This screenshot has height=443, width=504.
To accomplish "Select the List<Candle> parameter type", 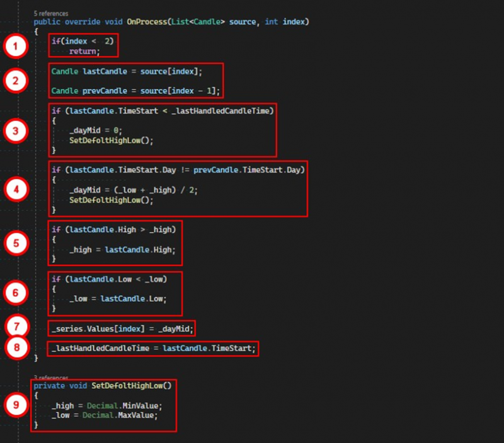I will pos(198,22).
